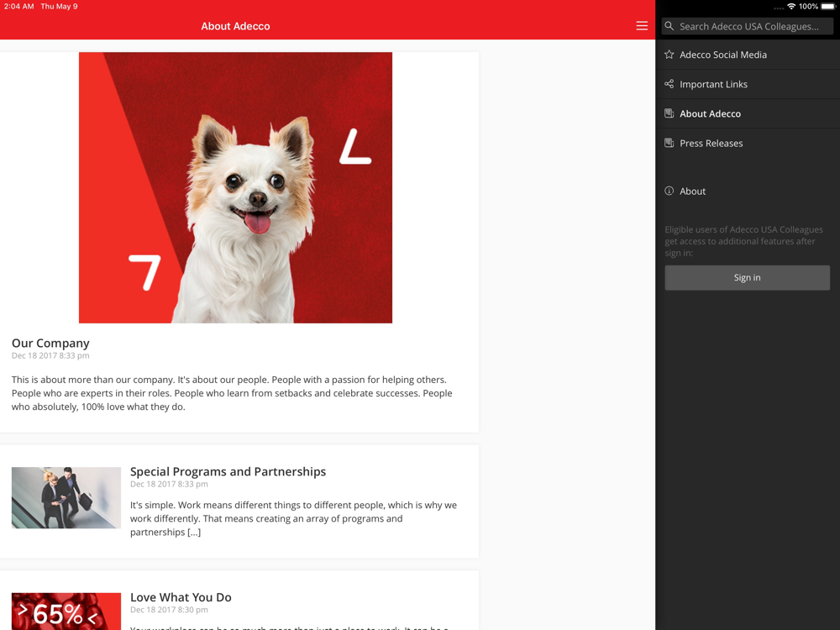Click the About Adecco header title
840x630 pixels.
[x=236, y=26]
